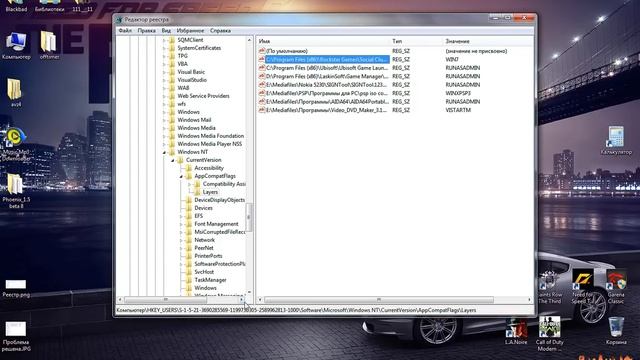Open the Call of Duty Modern desktop shortcut
Viewport: 640px width, 360px height.
(549, 333)
